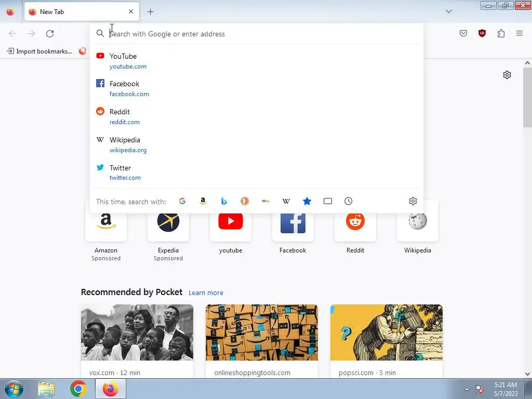532x399 pixels.
Task: Search this time with Bing
Action: coord(223,201)
